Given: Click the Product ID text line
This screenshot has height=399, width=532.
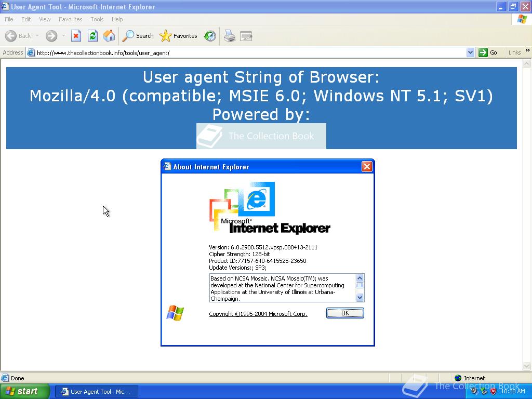Looking at the screenshot, I should tap(258, 261).
